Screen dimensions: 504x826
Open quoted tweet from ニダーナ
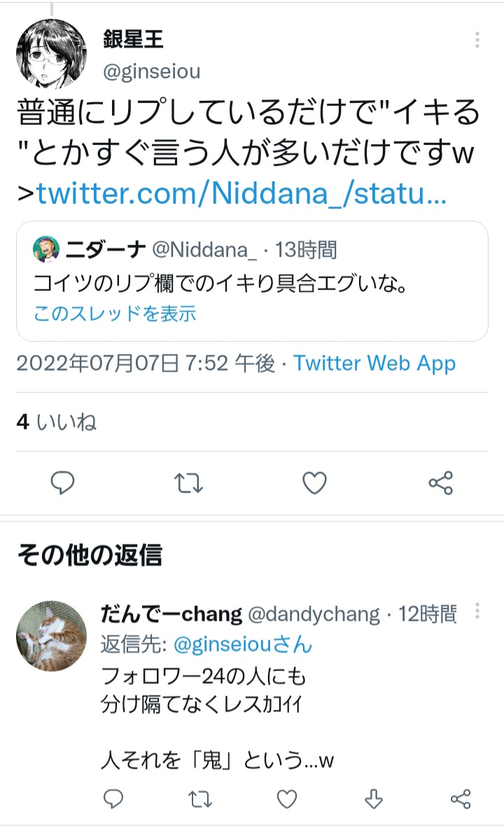click(252, 286)
